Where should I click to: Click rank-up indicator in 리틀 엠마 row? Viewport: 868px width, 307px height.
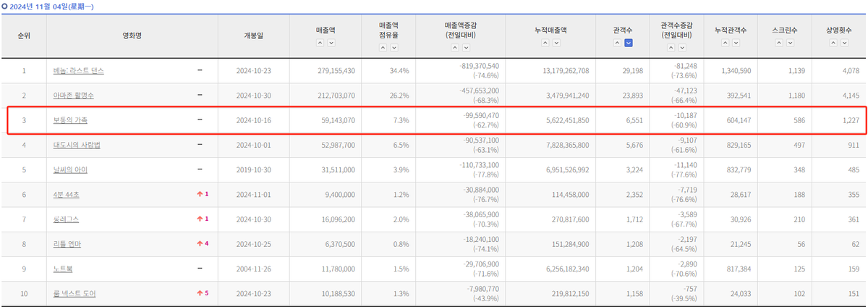[x=202, y=244]
